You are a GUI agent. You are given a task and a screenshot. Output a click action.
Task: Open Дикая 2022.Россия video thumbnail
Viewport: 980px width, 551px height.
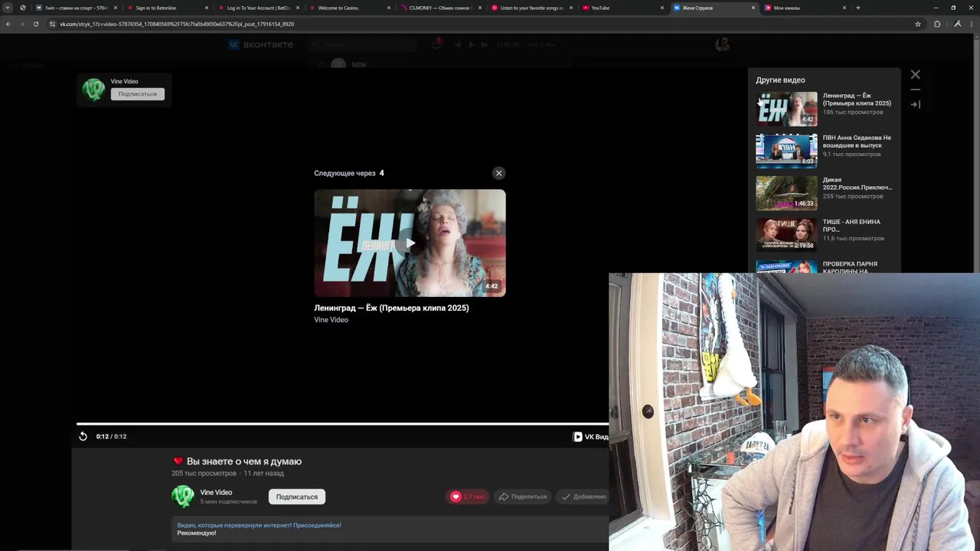(786, 193)
